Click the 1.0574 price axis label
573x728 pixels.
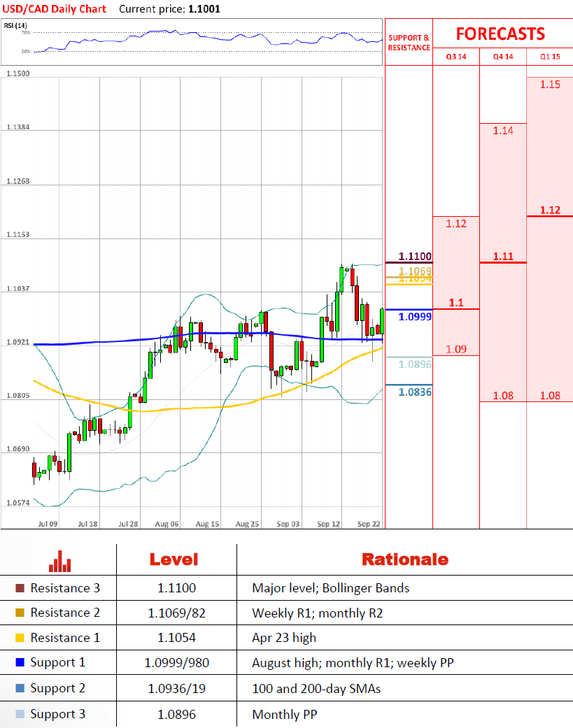tap(18, 503)
